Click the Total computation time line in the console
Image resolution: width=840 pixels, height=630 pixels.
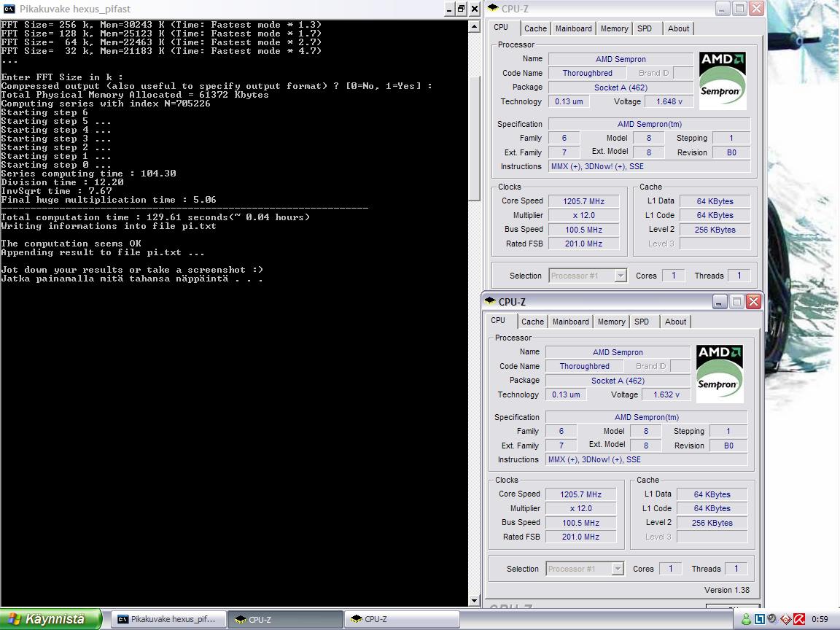tap(155, 217)
